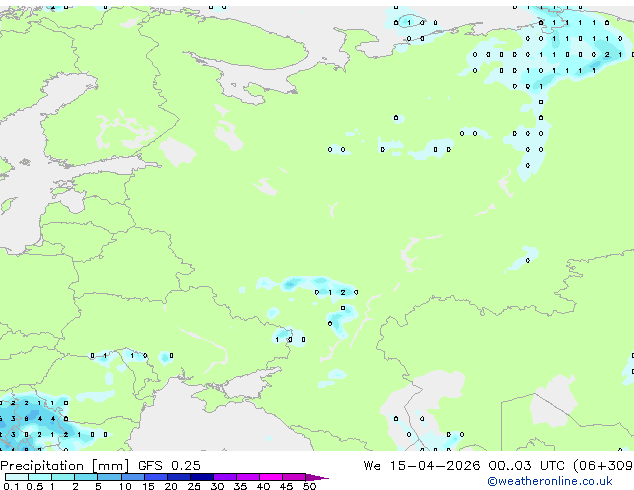Select legend swatch between 45 and 50
The width and height of the screenshot is (634, 490).
tap(294, 477)
